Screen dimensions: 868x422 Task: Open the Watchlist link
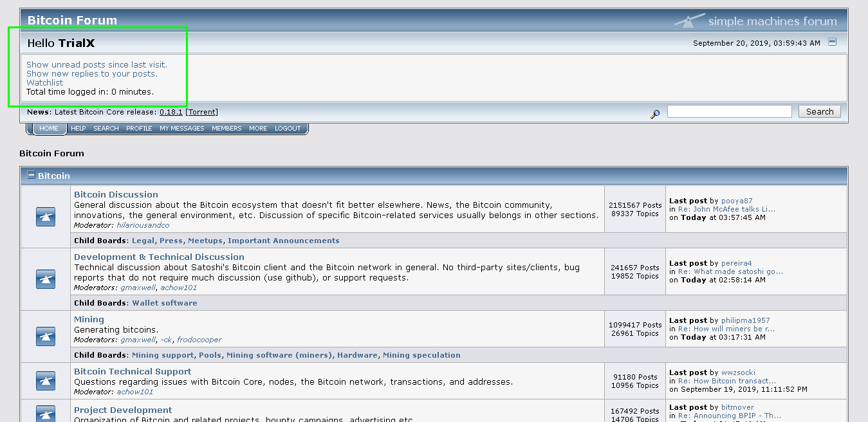point(45,82)
